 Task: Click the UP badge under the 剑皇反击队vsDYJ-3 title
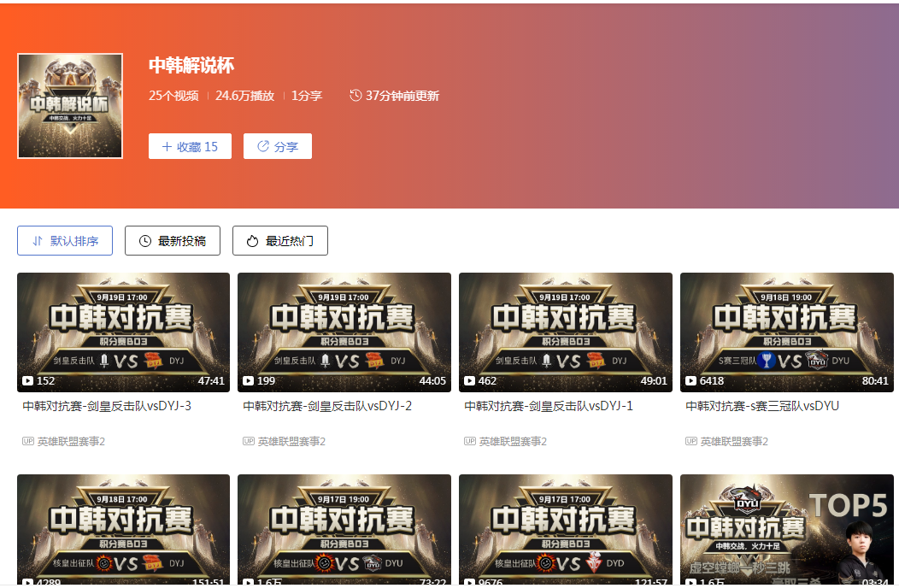coord(28,441)
